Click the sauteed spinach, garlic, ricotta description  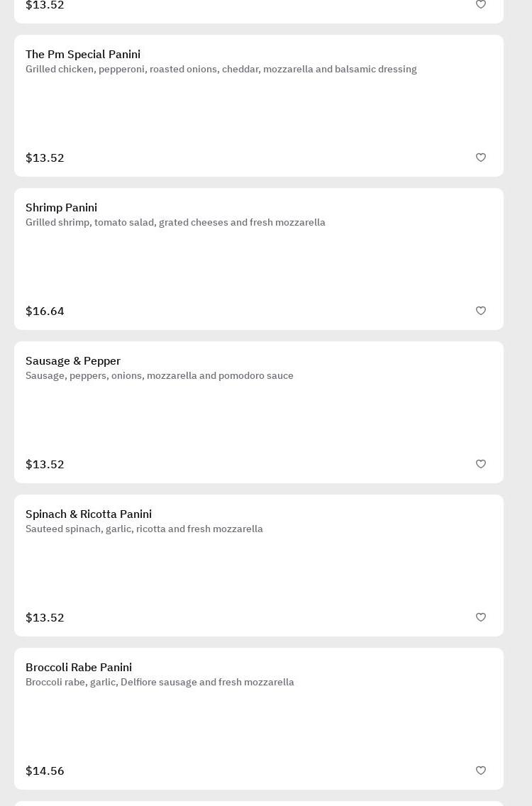tap(144, 529)
